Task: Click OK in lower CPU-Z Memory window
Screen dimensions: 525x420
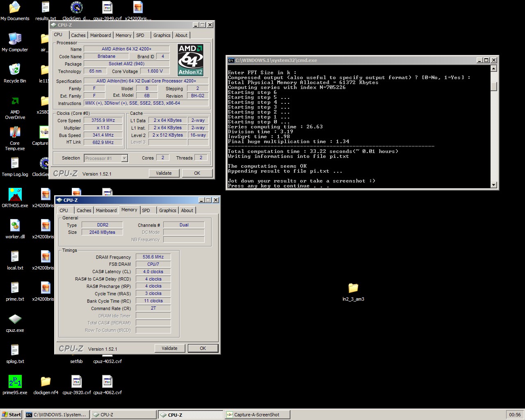Action: click(x=203, y=348)
